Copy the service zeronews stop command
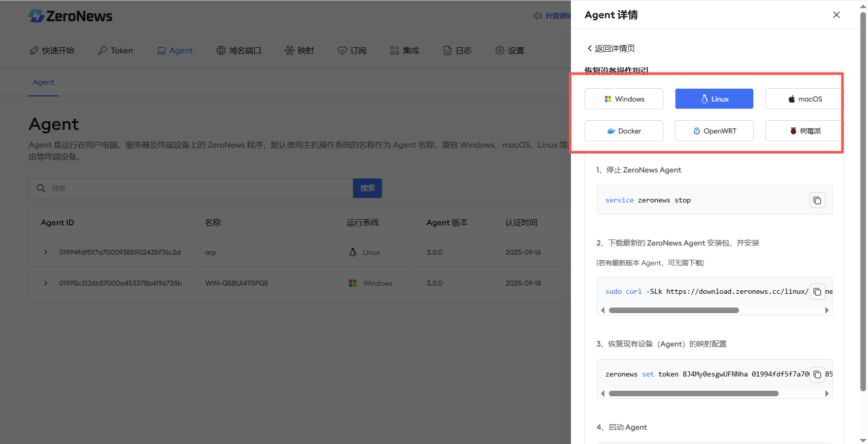This screenshot has height=444, width=868. pyautogui.click(x=817, y=200)
